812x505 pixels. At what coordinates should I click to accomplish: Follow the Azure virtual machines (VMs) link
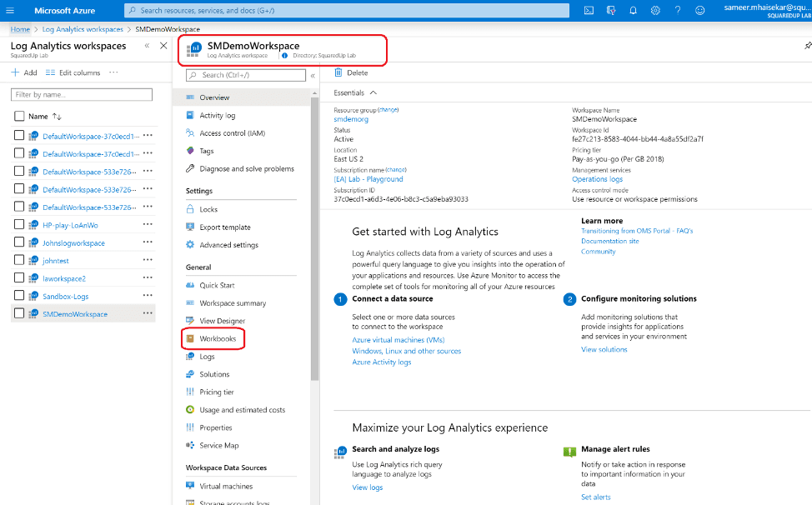pos(398,340)
